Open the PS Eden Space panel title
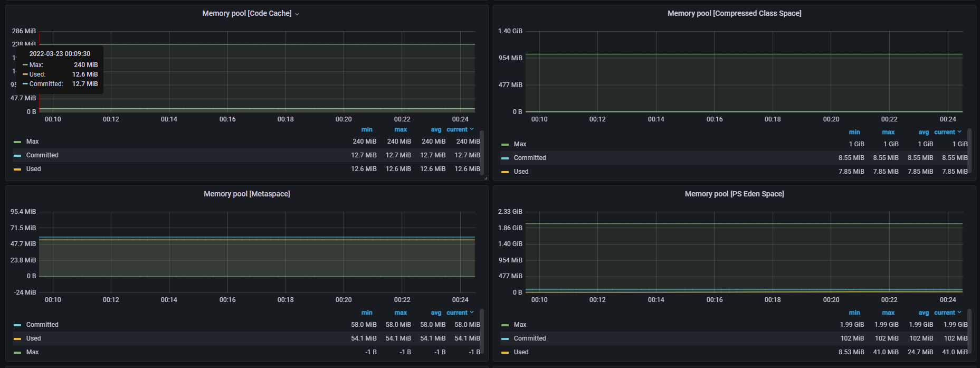The image size is (980, 368). (734, 194)
